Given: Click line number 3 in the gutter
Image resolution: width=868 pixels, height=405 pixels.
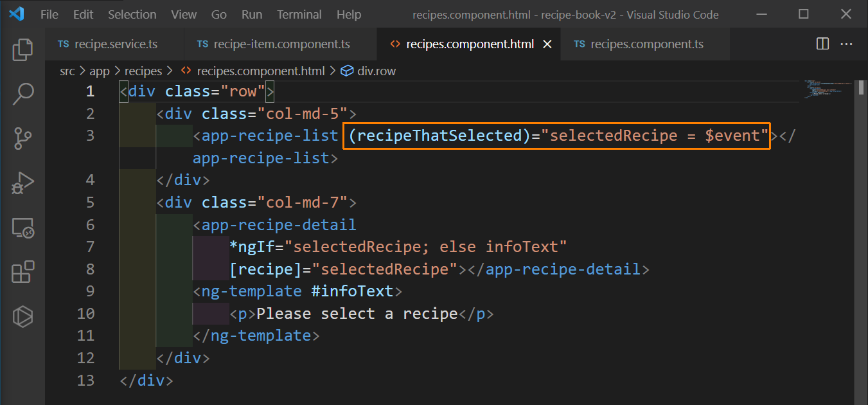Looking at the screenshot, I should pos(90,136).
